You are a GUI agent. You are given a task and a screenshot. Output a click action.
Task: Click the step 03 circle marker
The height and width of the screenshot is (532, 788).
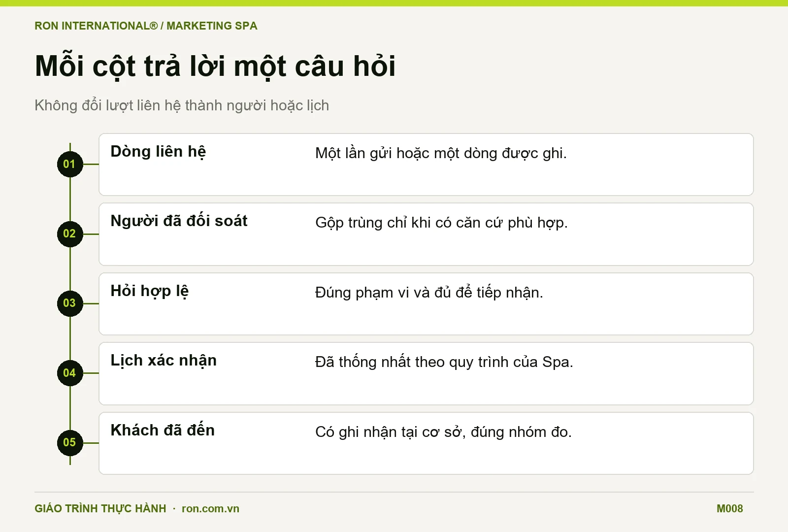pos(70,303)
